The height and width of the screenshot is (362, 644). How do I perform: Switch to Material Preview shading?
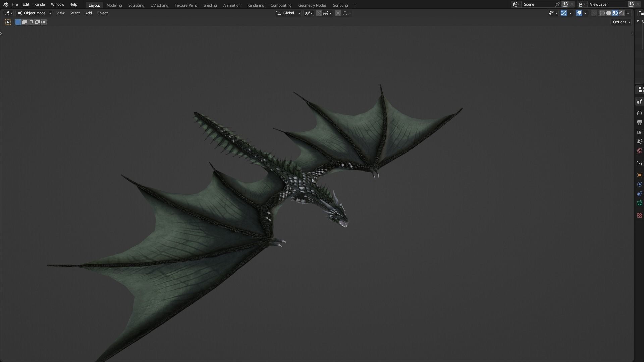coord(615,13)
